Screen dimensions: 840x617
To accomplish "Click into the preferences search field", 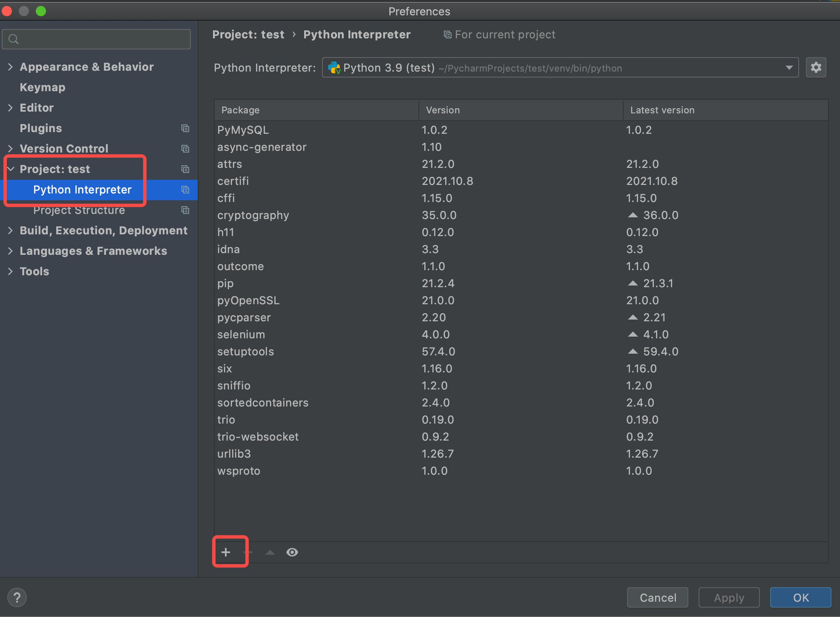I will (x=102, y=39).
